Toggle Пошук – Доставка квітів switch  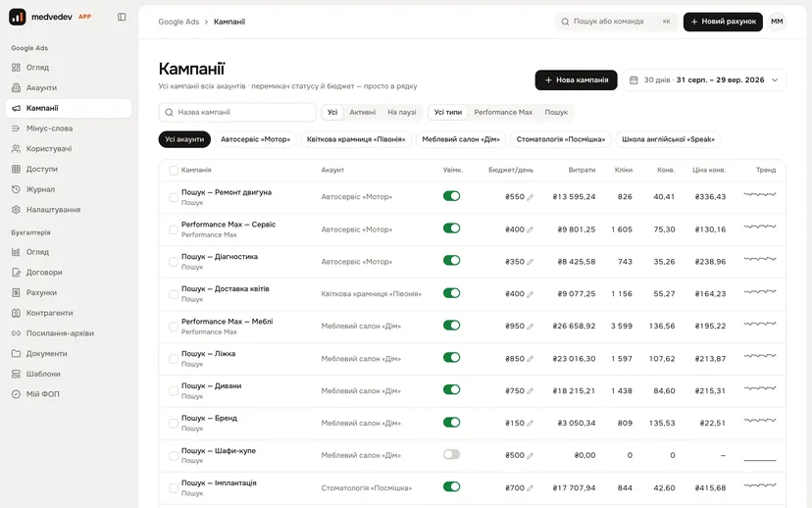(451, 293)
